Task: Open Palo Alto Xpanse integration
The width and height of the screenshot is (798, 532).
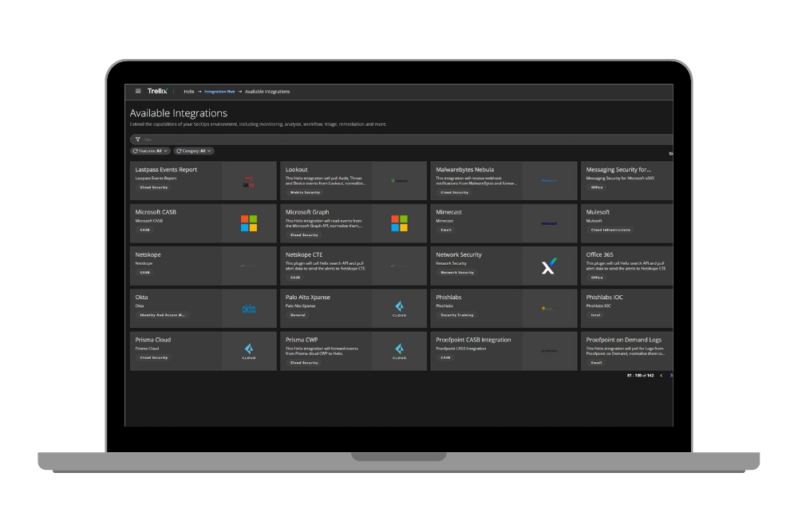Action: [x=354, y=309]
